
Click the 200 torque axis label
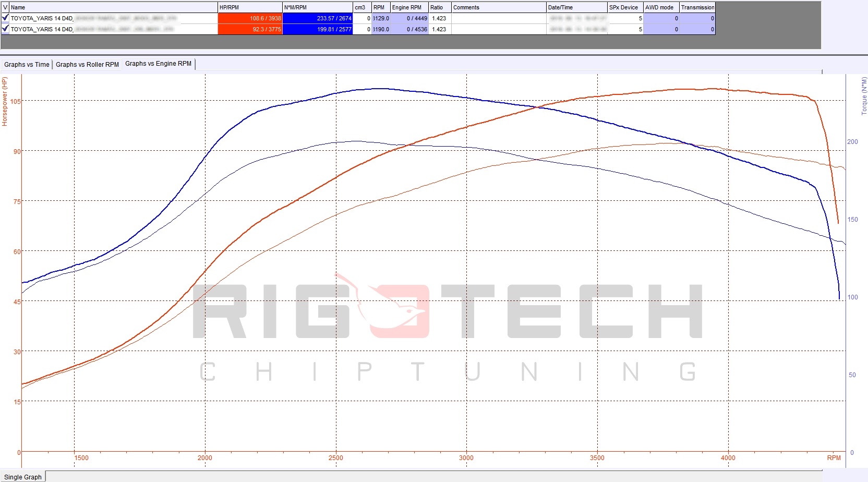coord(852,141)
